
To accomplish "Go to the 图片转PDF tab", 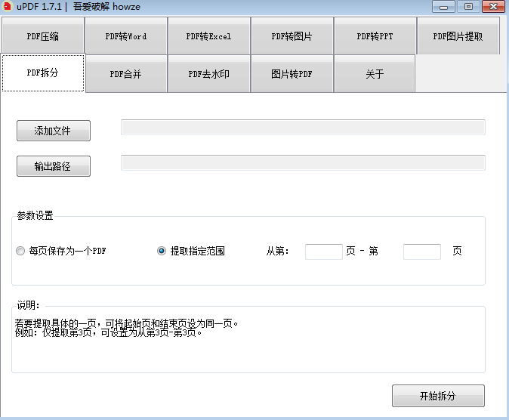I will 292,74.
